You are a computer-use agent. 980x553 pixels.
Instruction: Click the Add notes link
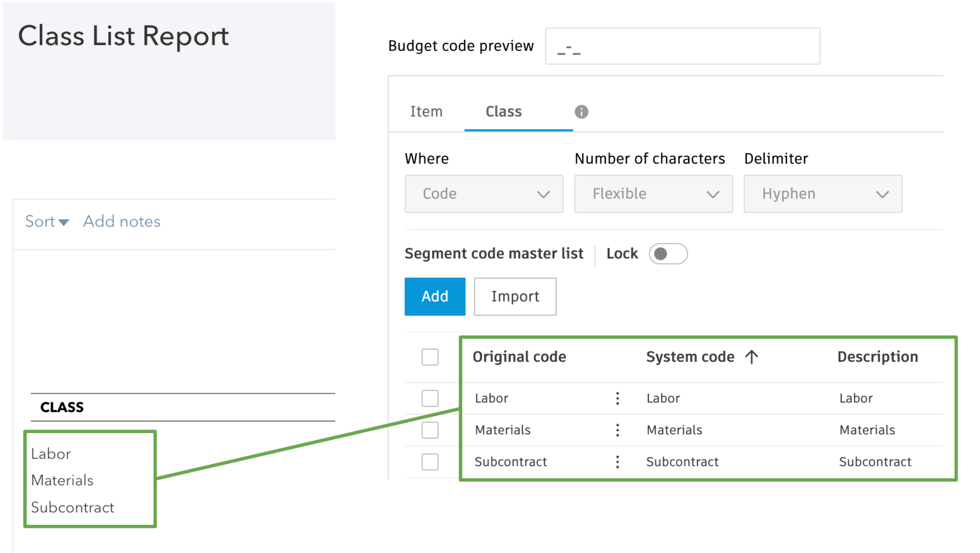(x=122, y=221)
